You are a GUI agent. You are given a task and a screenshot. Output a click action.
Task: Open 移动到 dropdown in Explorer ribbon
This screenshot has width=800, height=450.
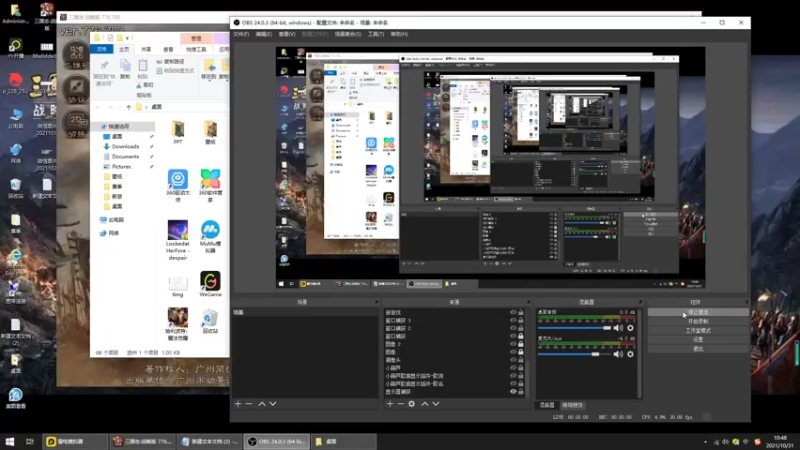(x=209, y=70)
